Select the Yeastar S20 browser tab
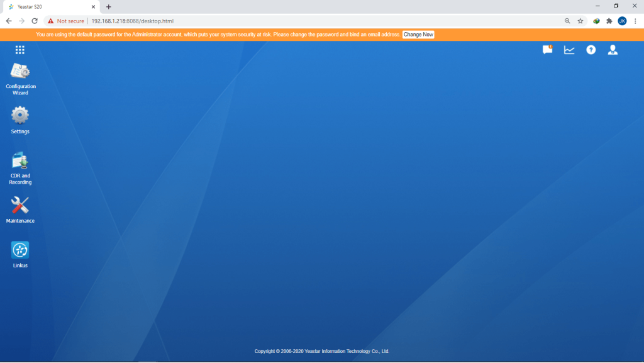 click(52, 7)
